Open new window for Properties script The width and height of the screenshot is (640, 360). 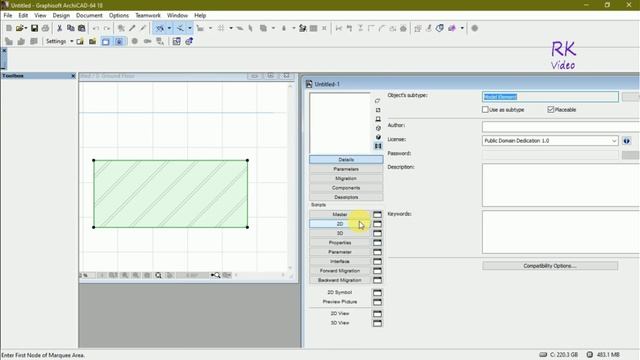pyautogui.click(x=377, y=242)
